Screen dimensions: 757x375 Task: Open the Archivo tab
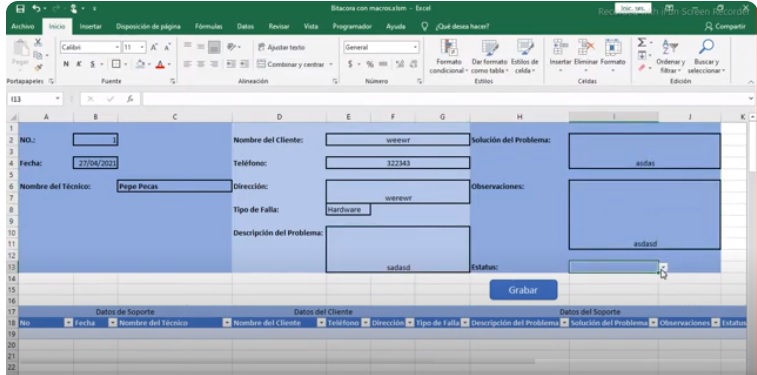23,27
